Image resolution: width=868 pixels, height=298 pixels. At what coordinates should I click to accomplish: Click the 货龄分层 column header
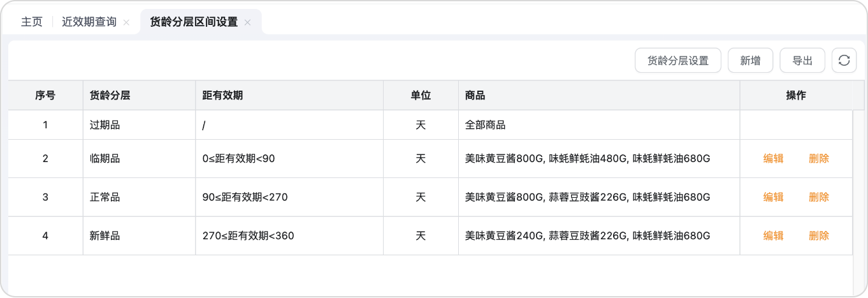(x=110, y=95)
